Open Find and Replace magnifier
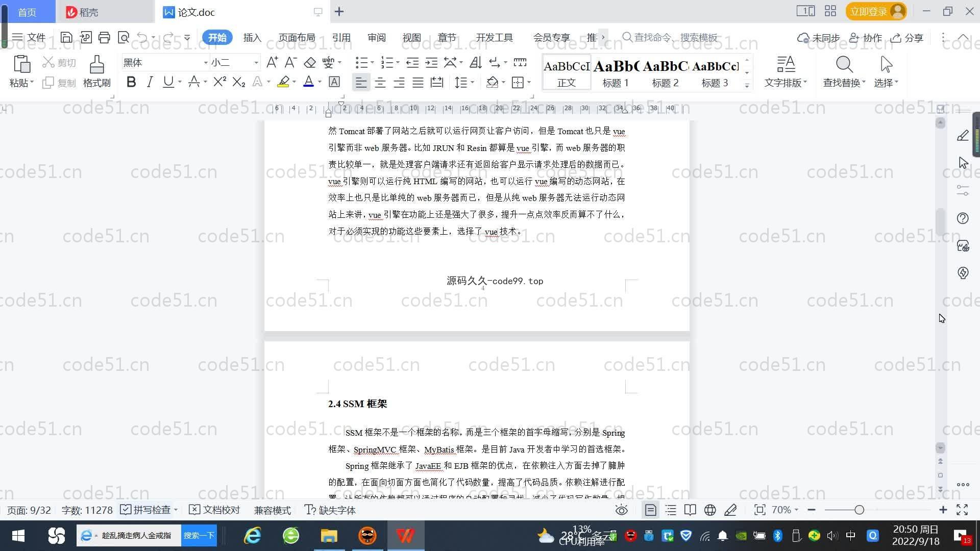 click(x=844, y=64)
